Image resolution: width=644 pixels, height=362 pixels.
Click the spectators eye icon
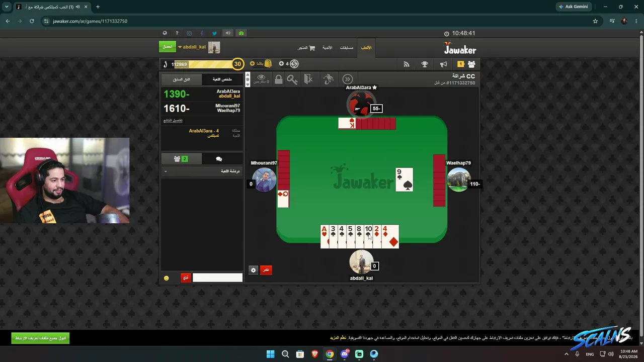click(261, 78)
